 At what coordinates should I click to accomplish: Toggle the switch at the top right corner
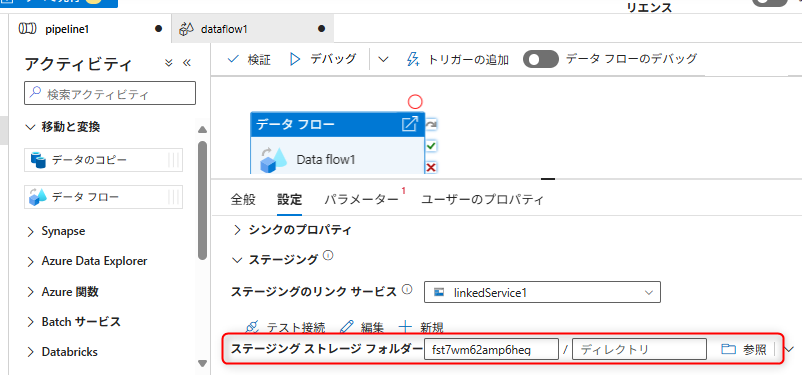[770, 2]
